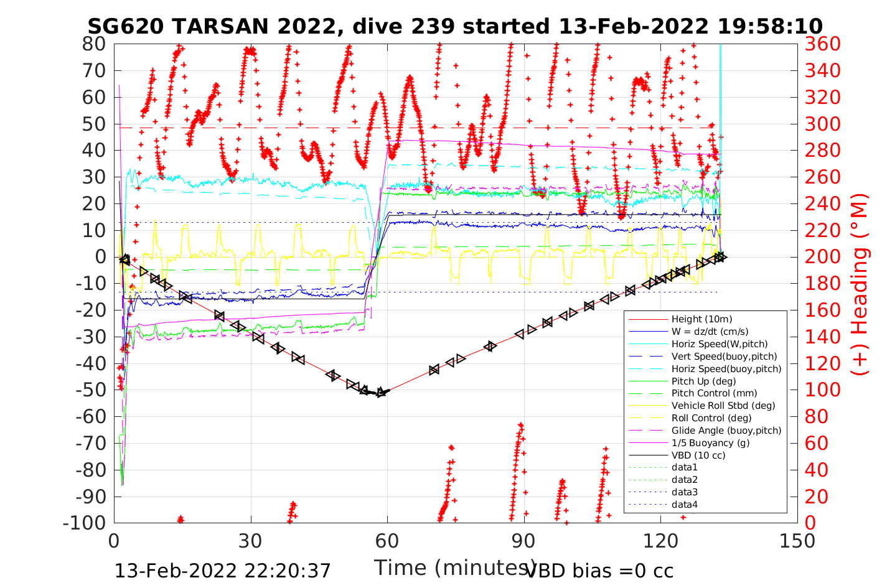The image size is (882, 588).
Task: Select left axis tick label "-80"
Action: pos(91,470)
